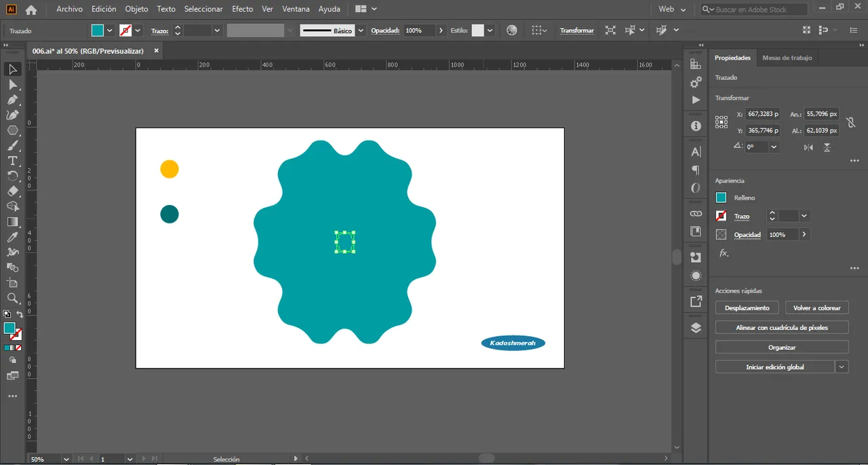Open the Layers panel icon
The height and width of the screenshot is (465, 868).
tap(696, 328)
